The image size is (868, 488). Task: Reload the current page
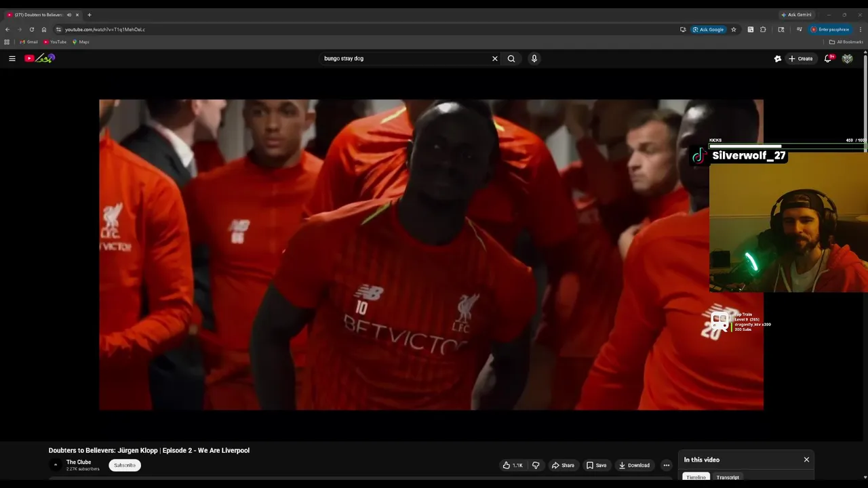coord(31,29)
